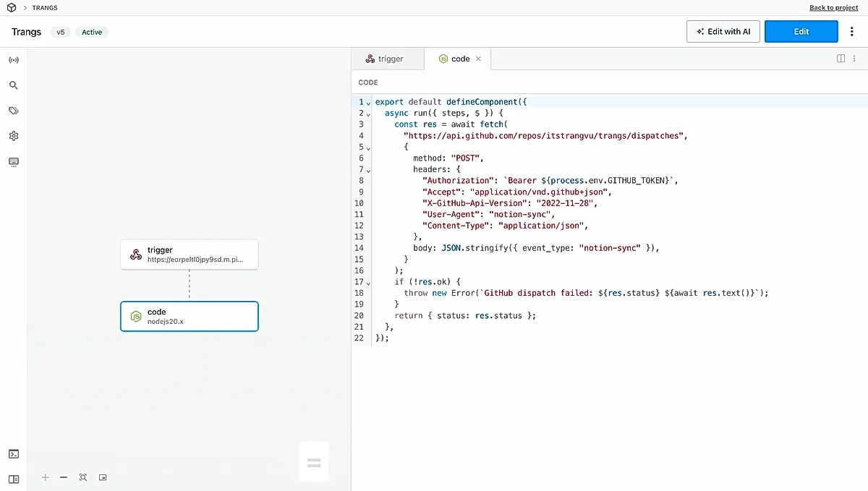This screenshot has width=868, height=491.
Task: Zoom out the workflow canvas with minus icon
Action: (64, 477)
